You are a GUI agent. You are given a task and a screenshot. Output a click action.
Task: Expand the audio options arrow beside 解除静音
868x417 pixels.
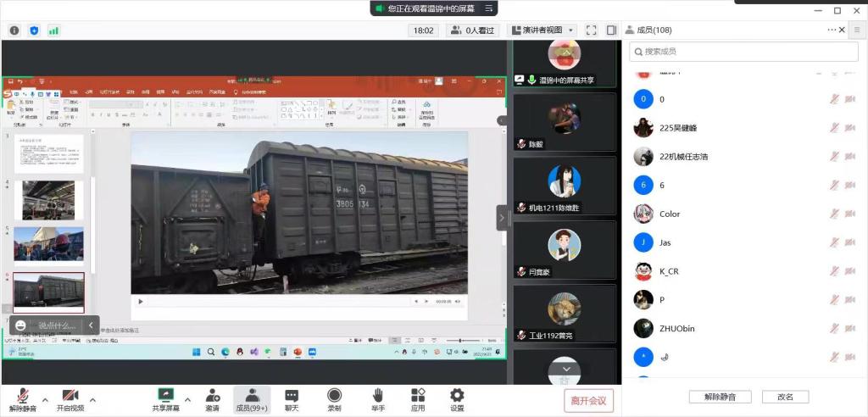coord(45,399)
